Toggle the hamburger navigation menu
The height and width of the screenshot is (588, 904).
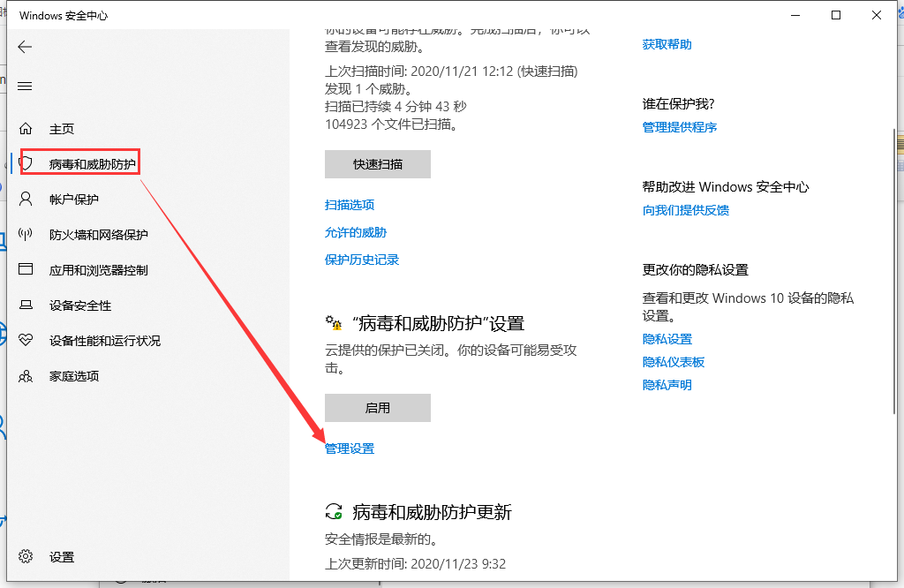pyautogui.click(x=25, y=86)
